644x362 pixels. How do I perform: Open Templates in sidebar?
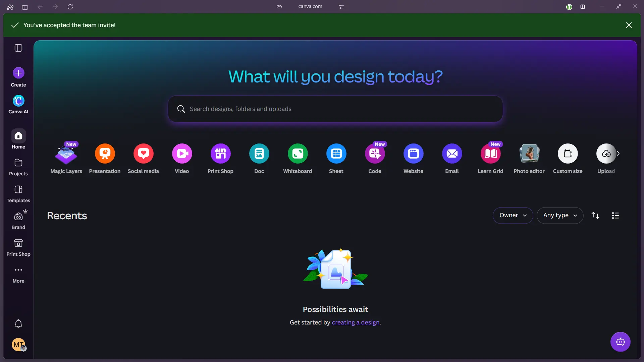tap(18, 194)
